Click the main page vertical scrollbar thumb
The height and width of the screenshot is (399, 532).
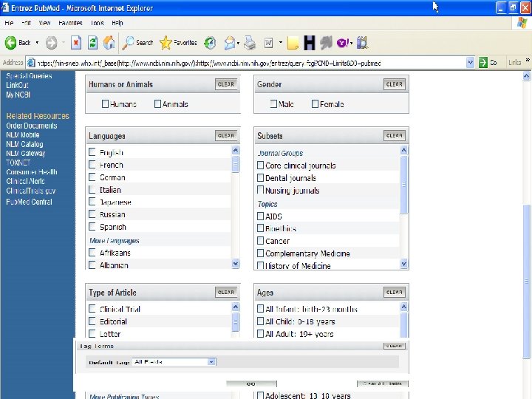(x=526, y=281)
